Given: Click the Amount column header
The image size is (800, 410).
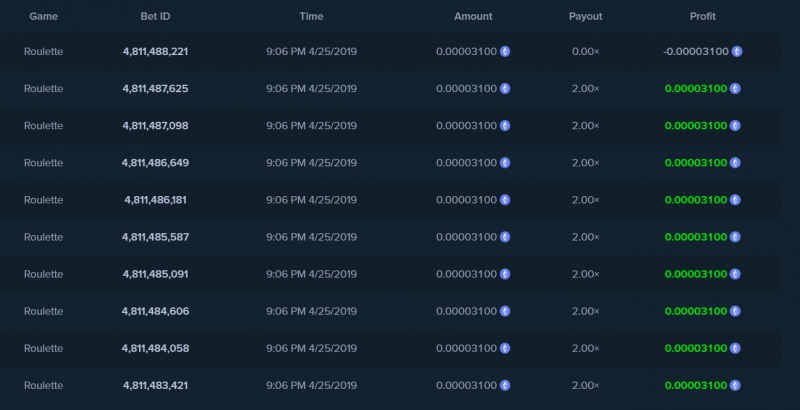Looking at the screenshot, I should (473, 16).
